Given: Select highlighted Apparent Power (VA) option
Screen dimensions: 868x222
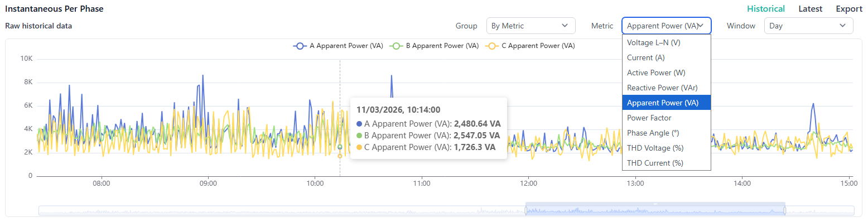Looking at the screenshot, I should pyautogui.click(x=667, y=103).
